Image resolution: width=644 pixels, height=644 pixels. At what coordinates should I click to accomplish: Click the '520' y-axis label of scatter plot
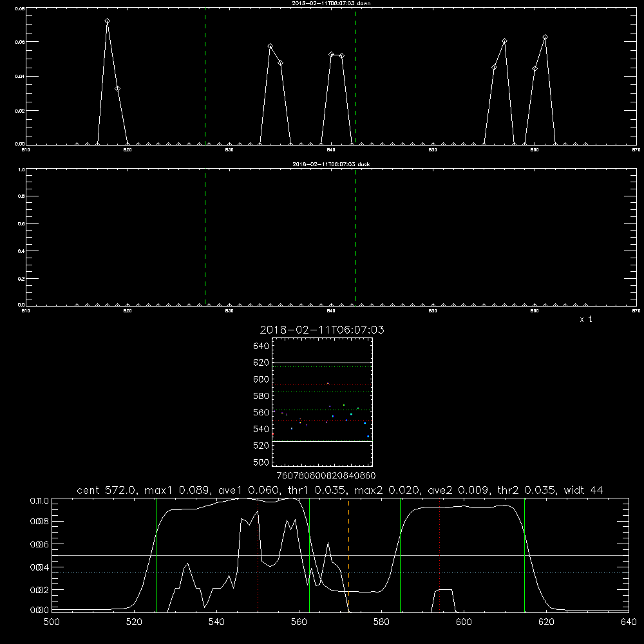(261, 446)
